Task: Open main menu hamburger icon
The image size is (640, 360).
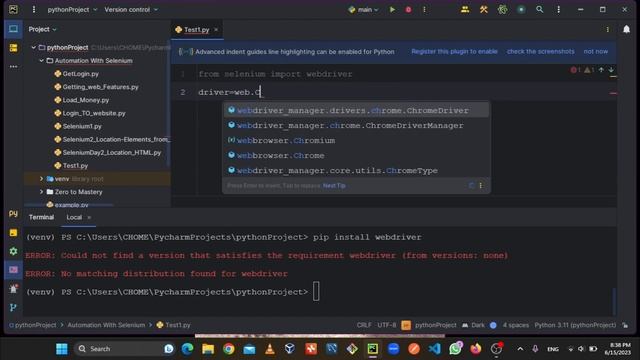Action: [33, 9]
